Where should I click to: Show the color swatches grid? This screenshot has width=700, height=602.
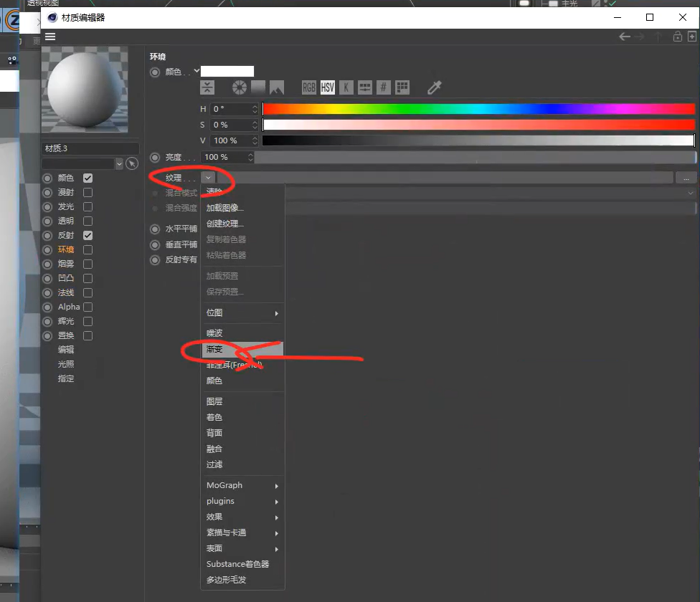tap(402, 87)
